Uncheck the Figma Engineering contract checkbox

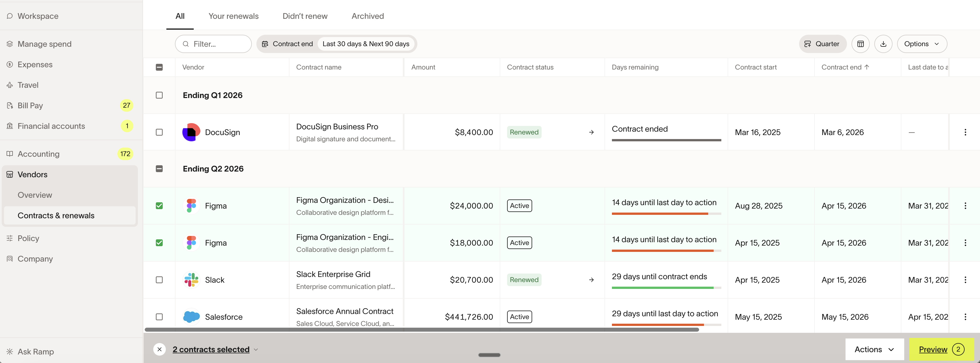tap(160, 243)
